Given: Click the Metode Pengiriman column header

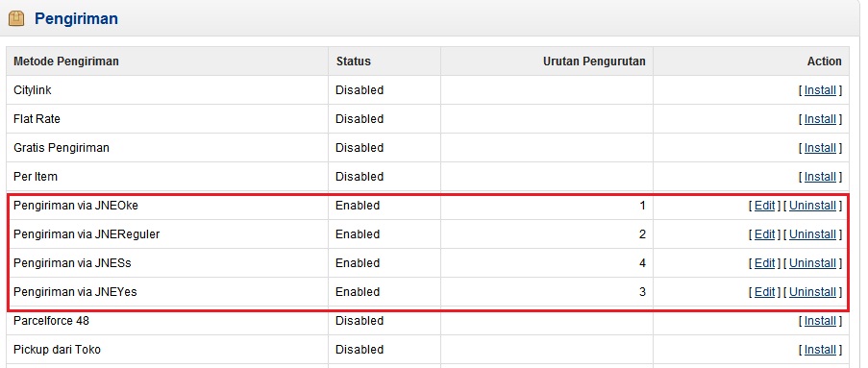Looking at the screenshot, I should tap(66, 61).
